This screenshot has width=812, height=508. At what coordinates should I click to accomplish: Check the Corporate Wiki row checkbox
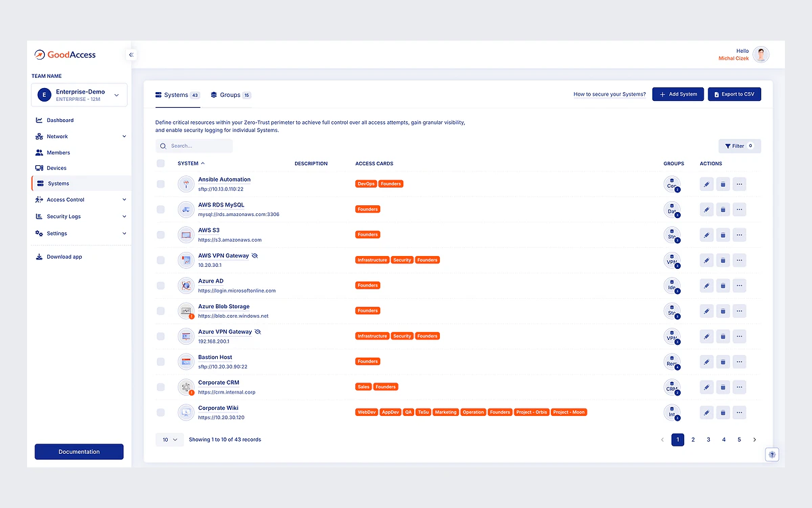[x=160, y=412]
